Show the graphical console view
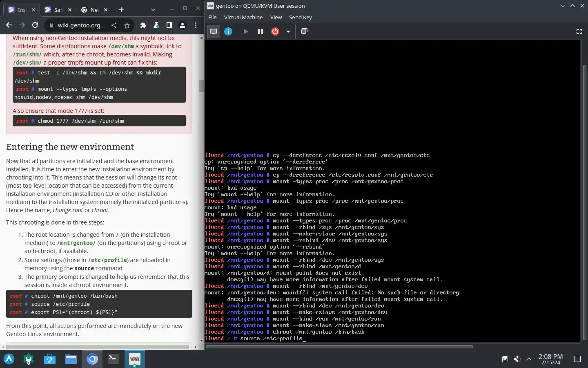Screen dimensions: 588x368 click(214, 31)
